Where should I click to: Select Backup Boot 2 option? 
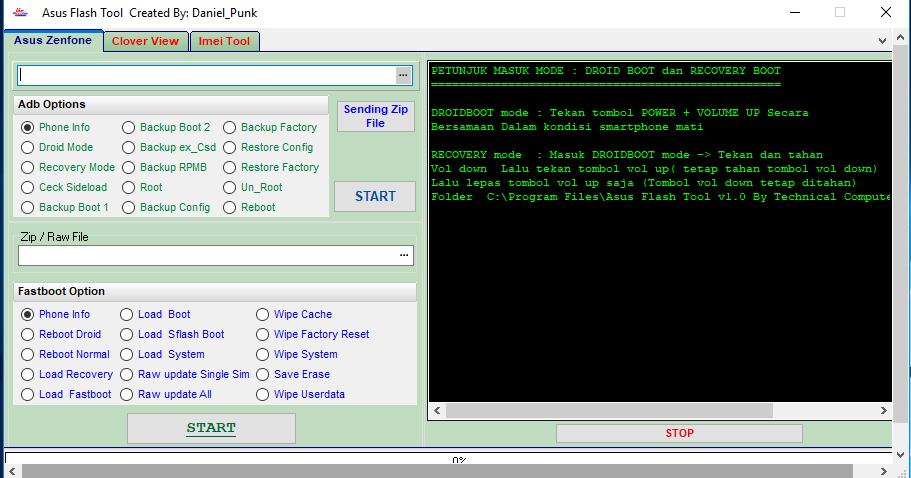(166, 127)
